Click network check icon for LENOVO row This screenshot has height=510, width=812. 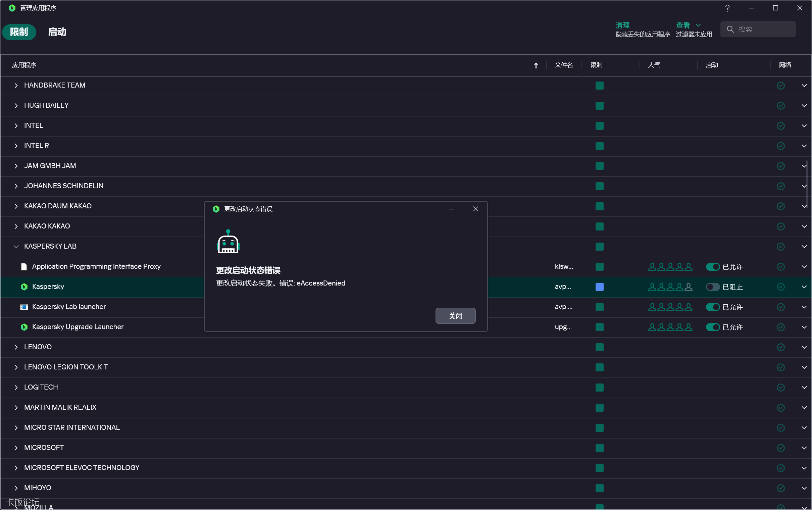click(781, 347)
